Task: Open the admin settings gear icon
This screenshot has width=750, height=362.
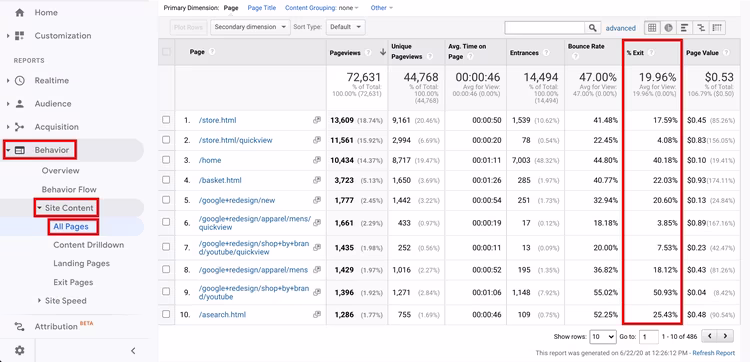Action: pos(19,351)
